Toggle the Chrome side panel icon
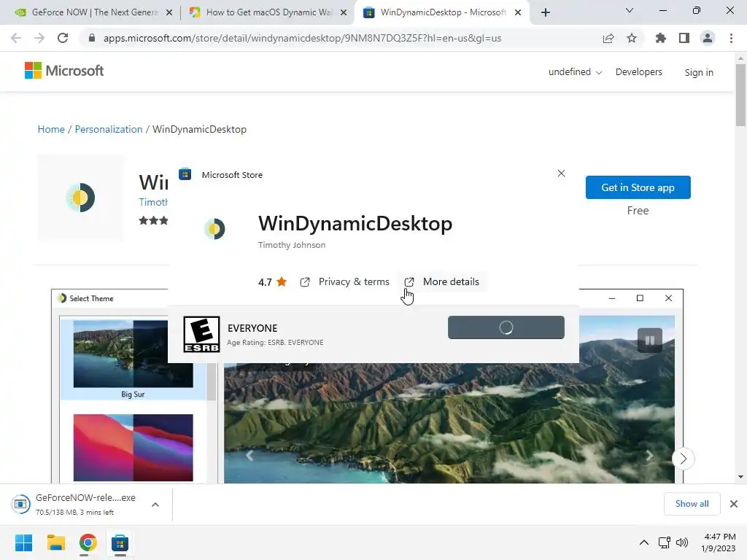The image size is (747, 560). [x=684, y=38]
